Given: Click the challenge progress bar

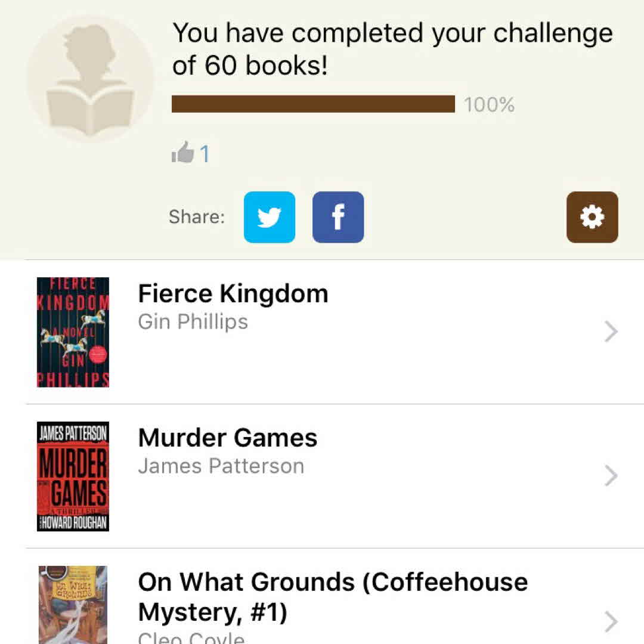Looking at the screenshot, I should coord(313,104).
